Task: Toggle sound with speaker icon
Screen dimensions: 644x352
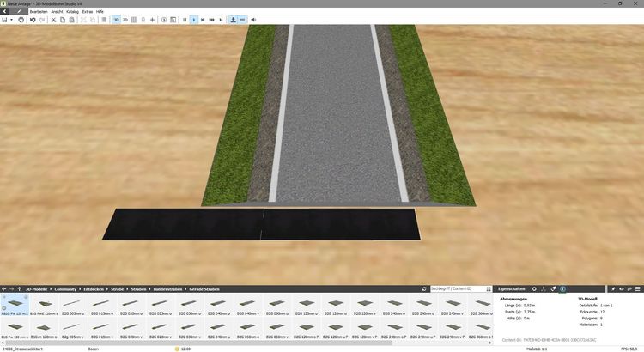Action: 253,20
